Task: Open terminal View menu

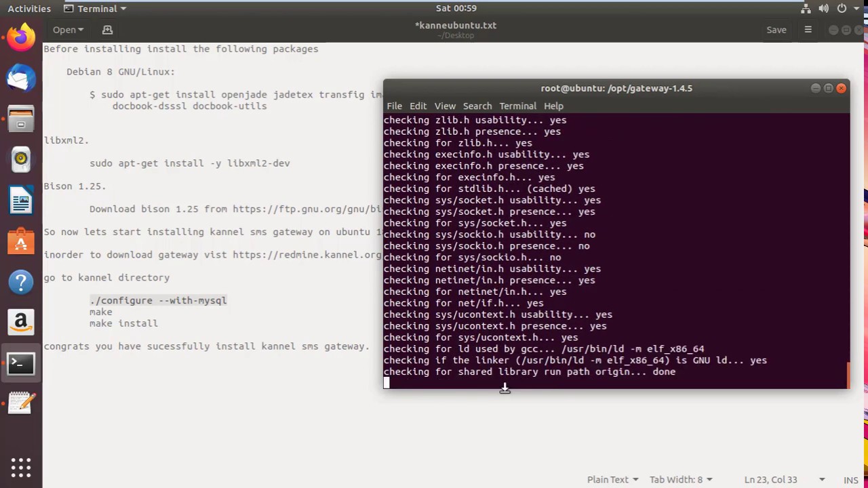Action: [445, 106]
